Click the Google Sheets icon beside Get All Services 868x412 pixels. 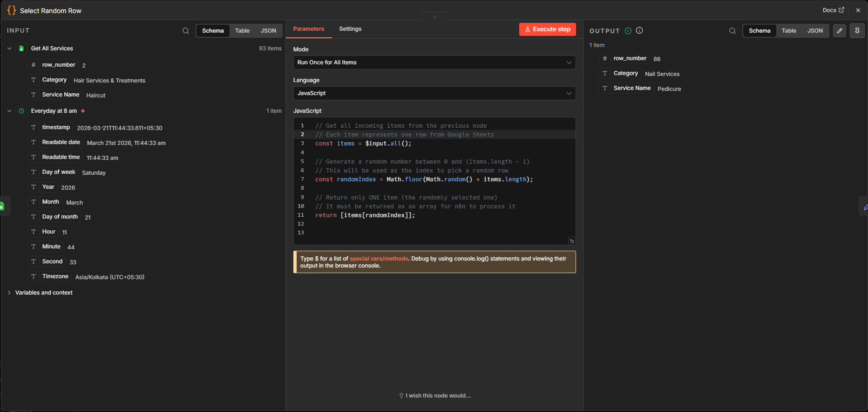point(21,48)
